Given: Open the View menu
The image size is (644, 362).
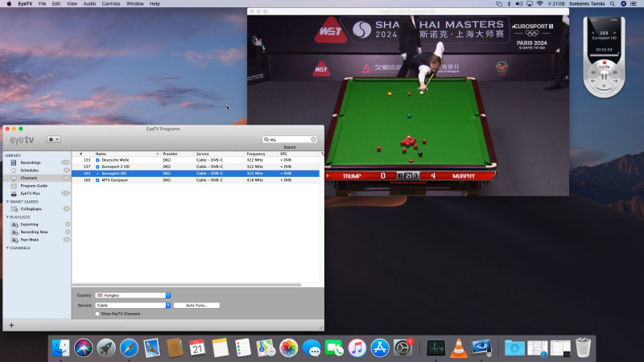Looking at the screenshot, I should click(72, 4).
